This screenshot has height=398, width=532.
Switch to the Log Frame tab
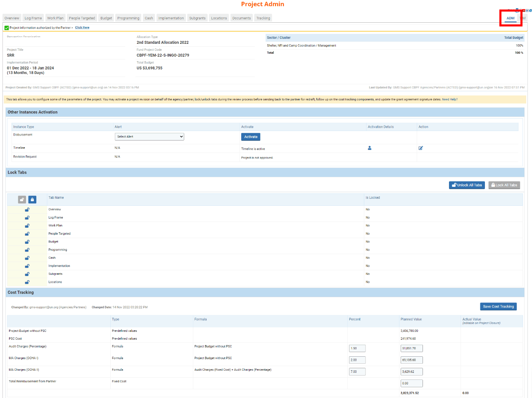click(33, 18)
